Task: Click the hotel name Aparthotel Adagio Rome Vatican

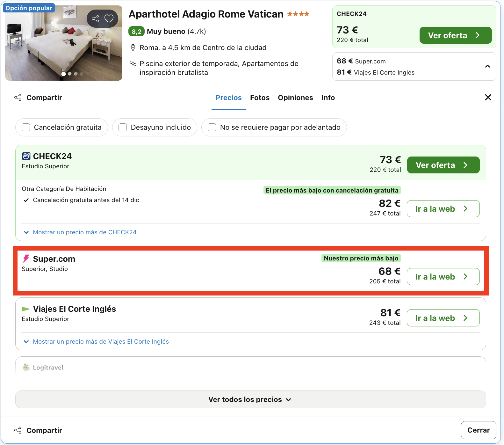Action: tap(206, 14)
